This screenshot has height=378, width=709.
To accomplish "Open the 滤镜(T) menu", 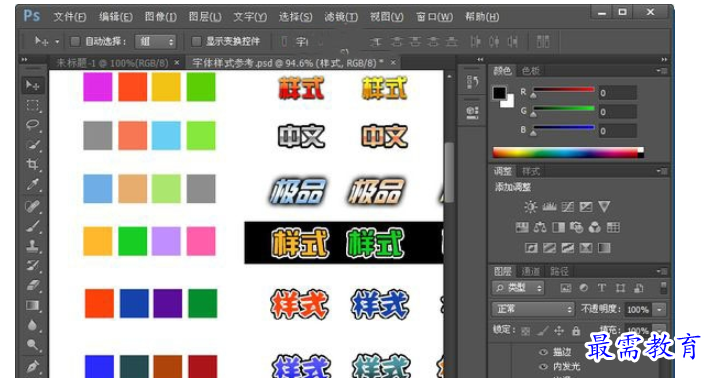I will (x=341, y=17).
